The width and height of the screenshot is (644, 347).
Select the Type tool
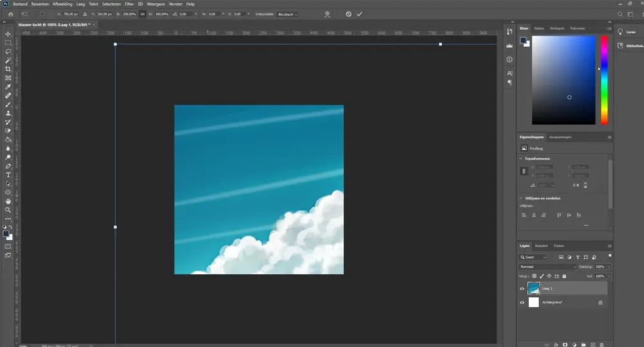click(8, 175)
